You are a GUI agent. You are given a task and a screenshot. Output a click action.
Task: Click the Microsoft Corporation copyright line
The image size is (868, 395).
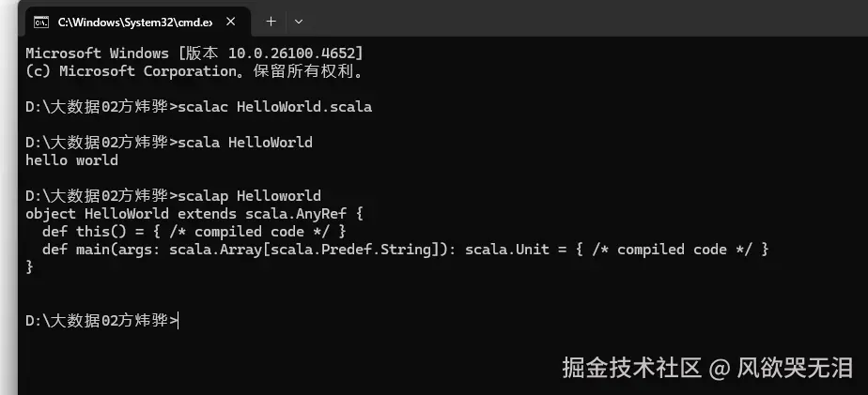(x=194, y=71)
